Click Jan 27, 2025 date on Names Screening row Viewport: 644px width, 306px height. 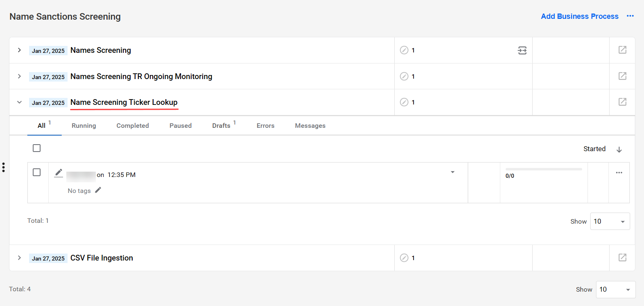(48, 51)
